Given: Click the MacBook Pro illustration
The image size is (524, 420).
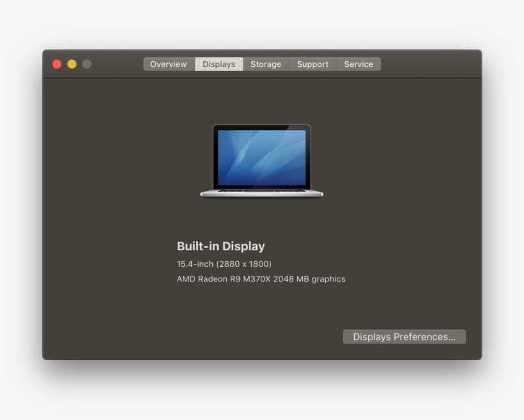Looking at the screenshot, I should tap(262, 160).
